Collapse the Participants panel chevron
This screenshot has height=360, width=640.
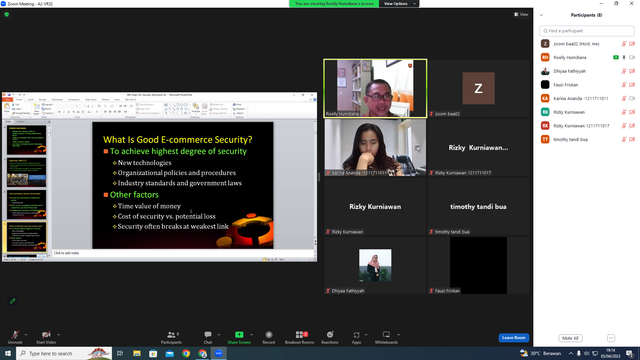coord(541,15)
